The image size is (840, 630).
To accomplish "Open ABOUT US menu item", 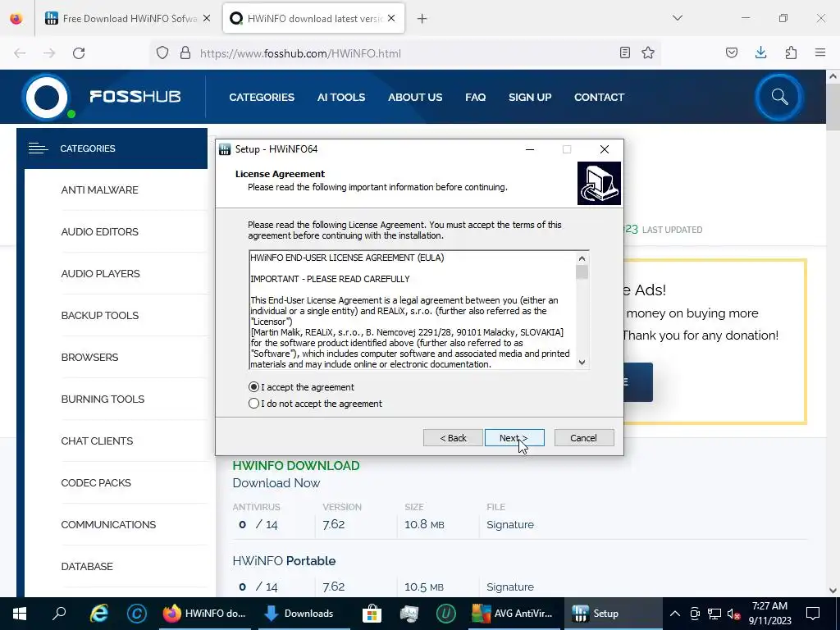I will click(x=415, y=98).
